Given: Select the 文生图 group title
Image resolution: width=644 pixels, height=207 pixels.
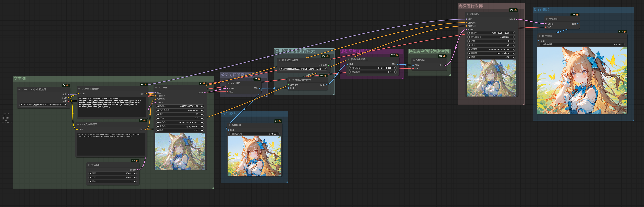Looking at the screenshot, I should click(x=20, y=79).
